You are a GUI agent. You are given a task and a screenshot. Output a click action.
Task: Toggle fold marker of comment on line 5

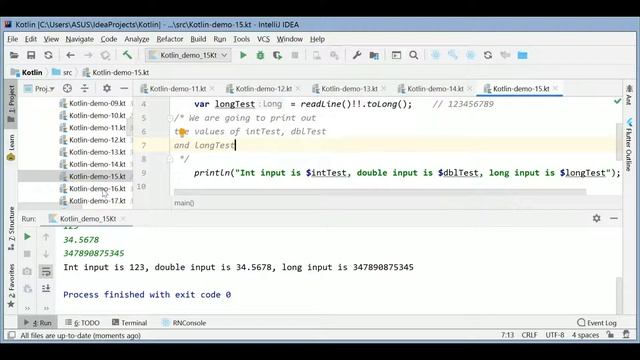tap(170, 118)
